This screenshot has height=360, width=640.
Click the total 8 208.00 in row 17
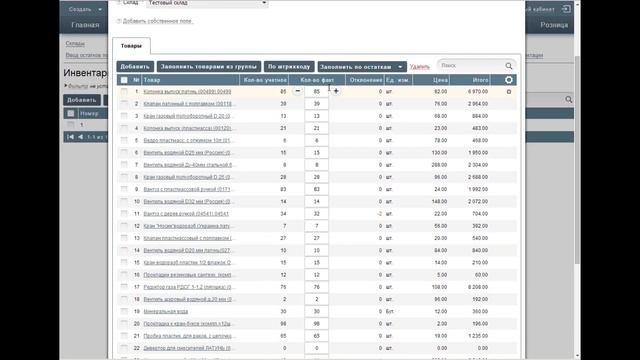pos(478,287)
